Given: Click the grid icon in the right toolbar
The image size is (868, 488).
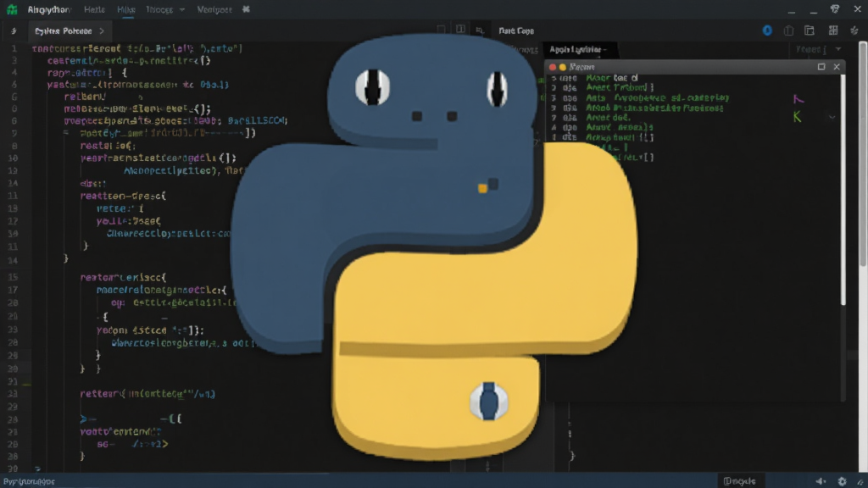Looking at the screenshot, I should click(x=833, y=30).
